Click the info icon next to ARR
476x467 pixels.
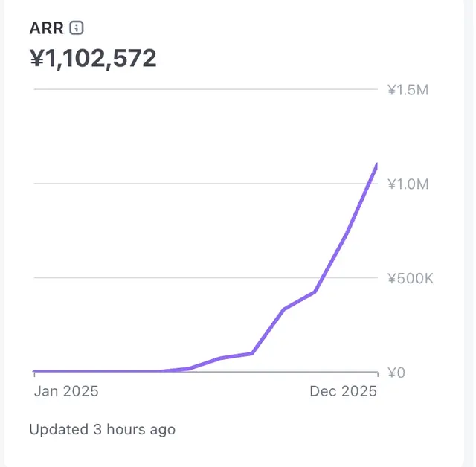coord(77,28)
